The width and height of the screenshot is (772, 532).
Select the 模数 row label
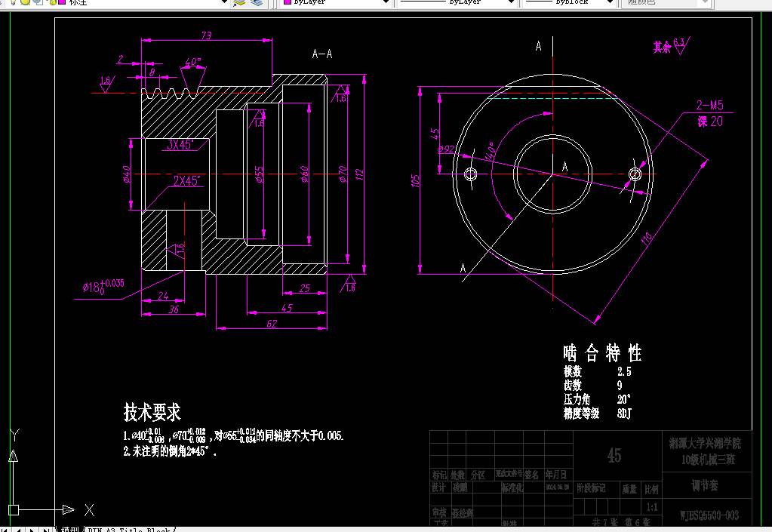[573, 371]
